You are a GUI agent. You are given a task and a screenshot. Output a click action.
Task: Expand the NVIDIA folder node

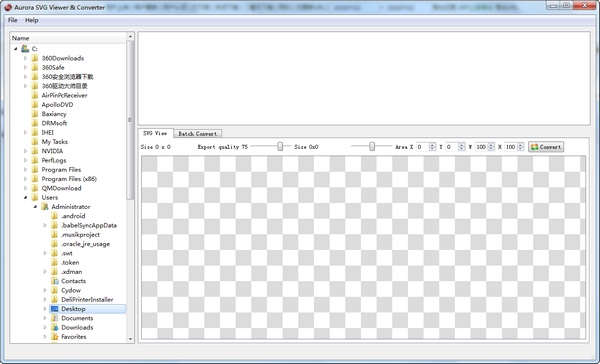pyautogui.click(x=26, y=151)
